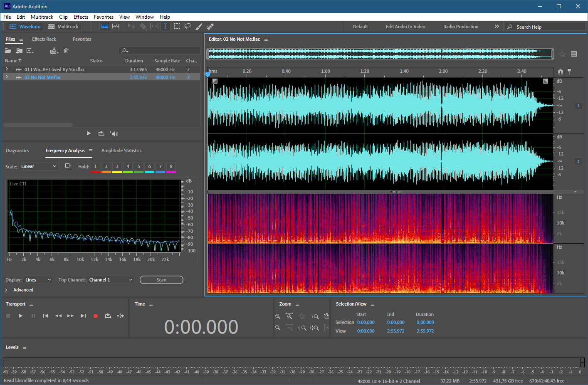Insert selected file into multitrack

[54, 51]
